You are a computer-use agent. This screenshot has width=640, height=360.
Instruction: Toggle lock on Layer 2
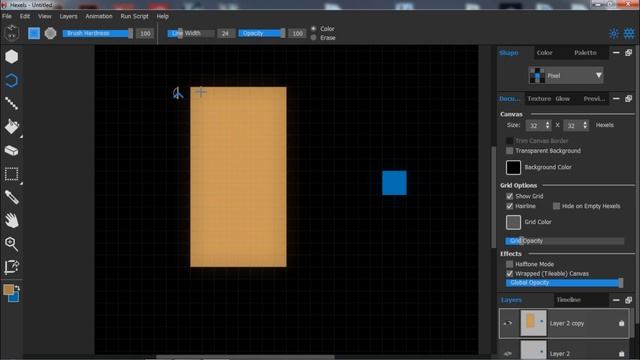pos(622,353)
